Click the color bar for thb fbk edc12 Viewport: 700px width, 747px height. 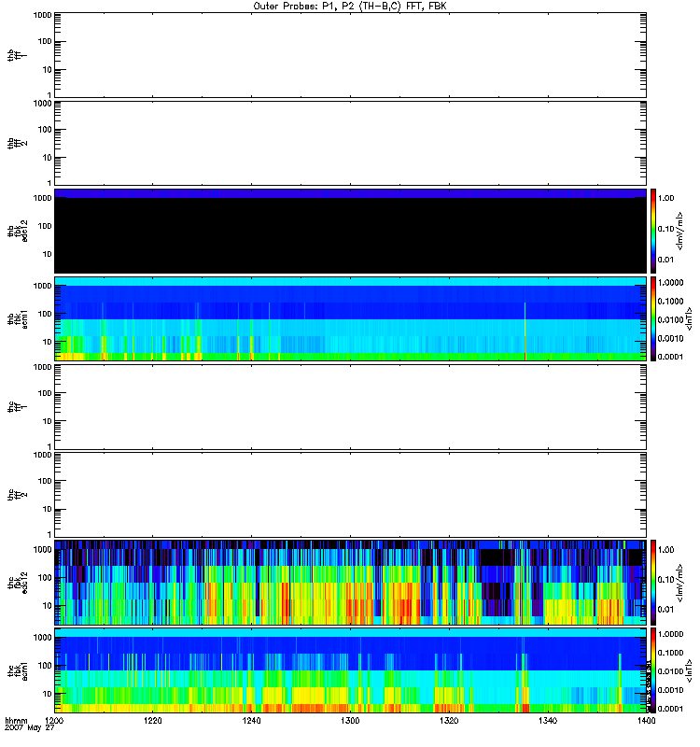pos(654,231)
